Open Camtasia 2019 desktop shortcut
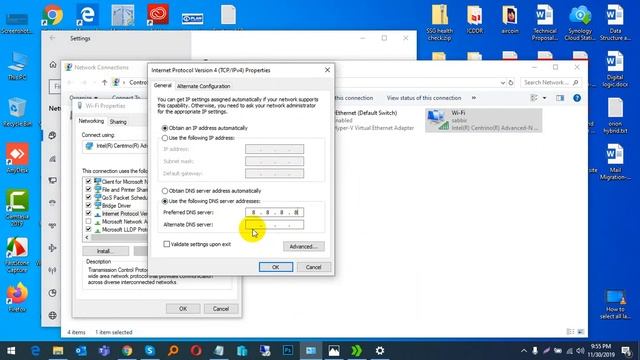This screenshot has height=360, width=640. (x=17, y=208)
